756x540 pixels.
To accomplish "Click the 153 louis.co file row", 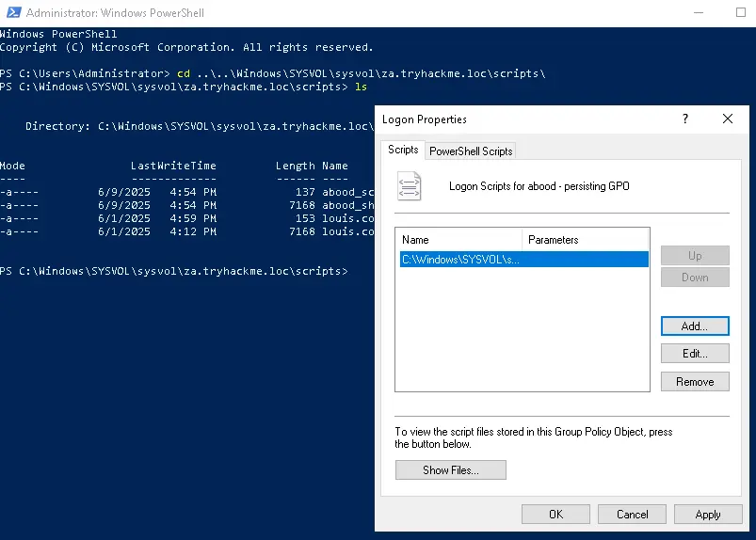I will [187, 218].
